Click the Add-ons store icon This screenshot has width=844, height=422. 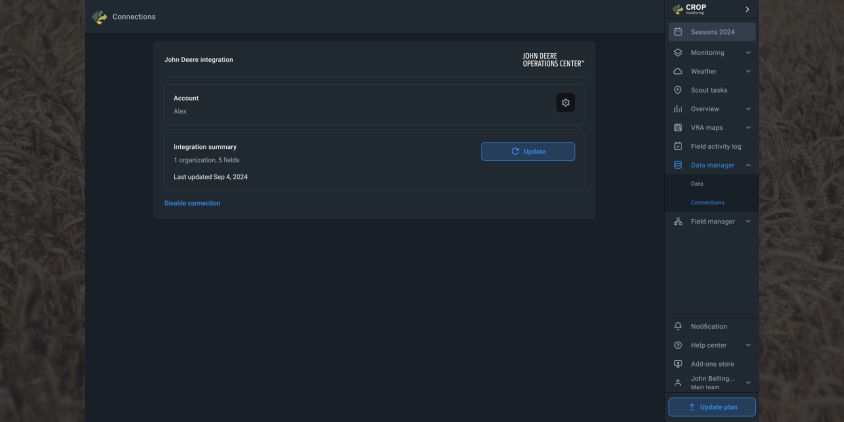click(678, 364)
